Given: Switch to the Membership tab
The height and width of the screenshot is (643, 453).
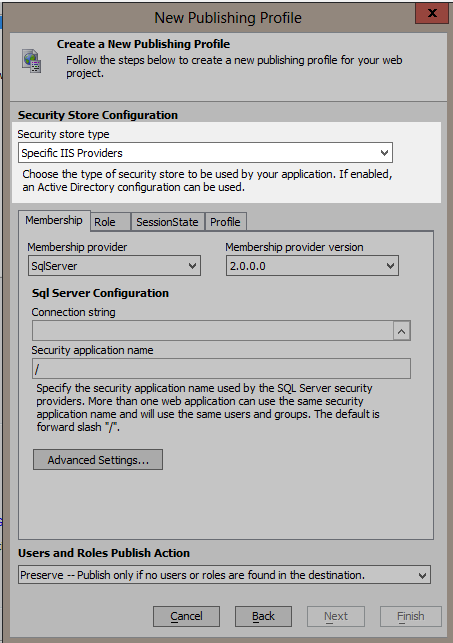Looking at the screenshot, I should pyautogui.click(x=54, y=221).
